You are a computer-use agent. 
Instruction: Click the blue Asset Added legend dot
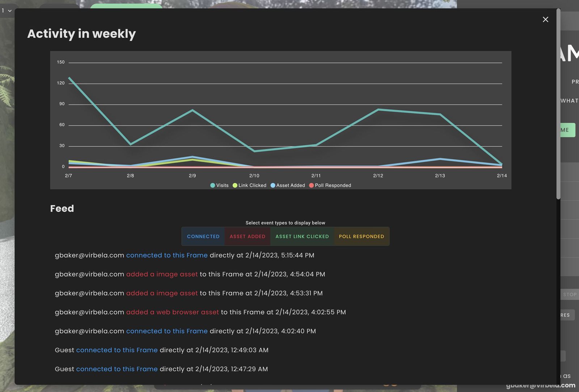(273, 185)
